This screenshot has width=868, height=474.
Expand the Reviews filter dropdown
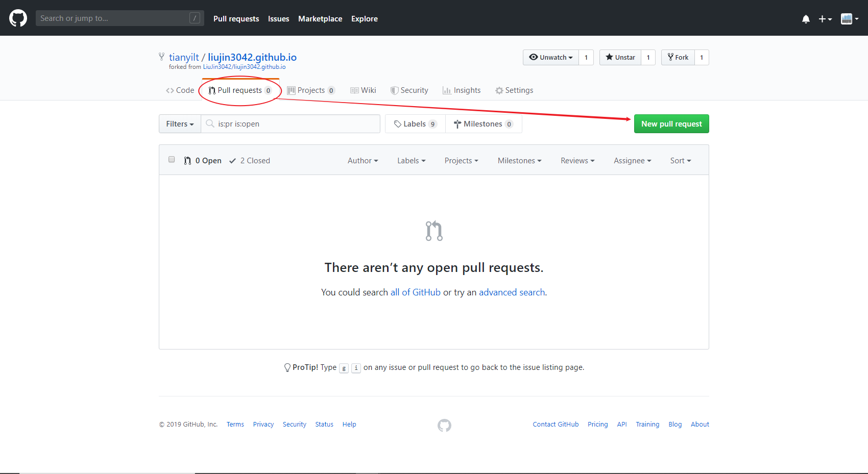(x=577, y=161)
